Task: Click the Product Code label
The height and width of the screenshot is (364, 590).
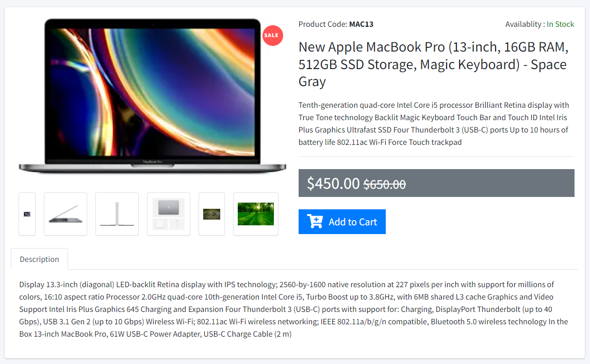Action: tap(322, 24)
